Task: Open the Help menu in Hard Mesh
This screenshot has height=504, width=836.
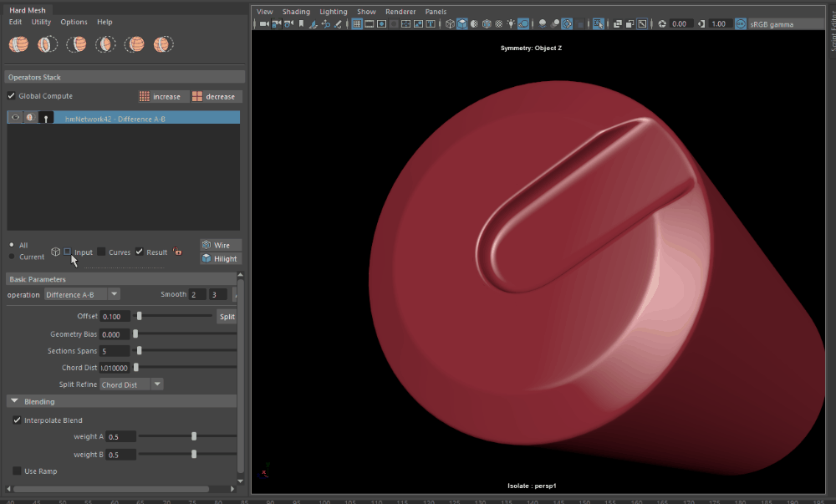Action: [104, 22]
